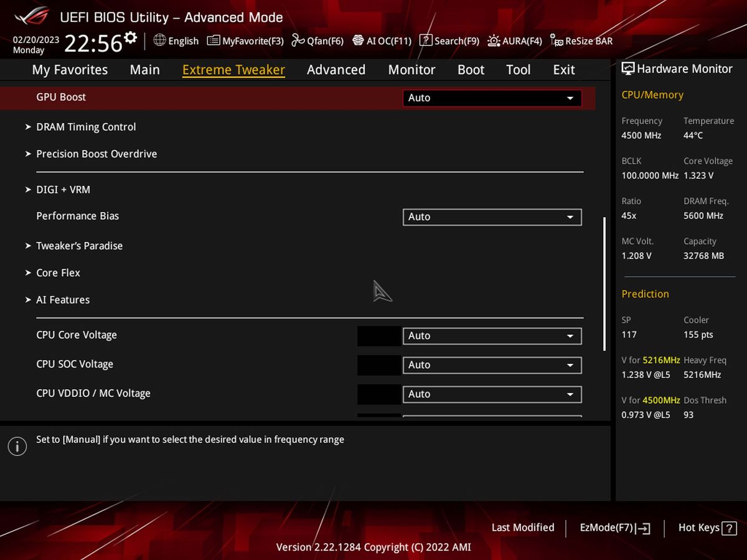The width and height of the screenshot is (747, 560).
Task: Click the 0.973 V @L5 prediction
Action: pyautogui.click(x=646, y=415)
